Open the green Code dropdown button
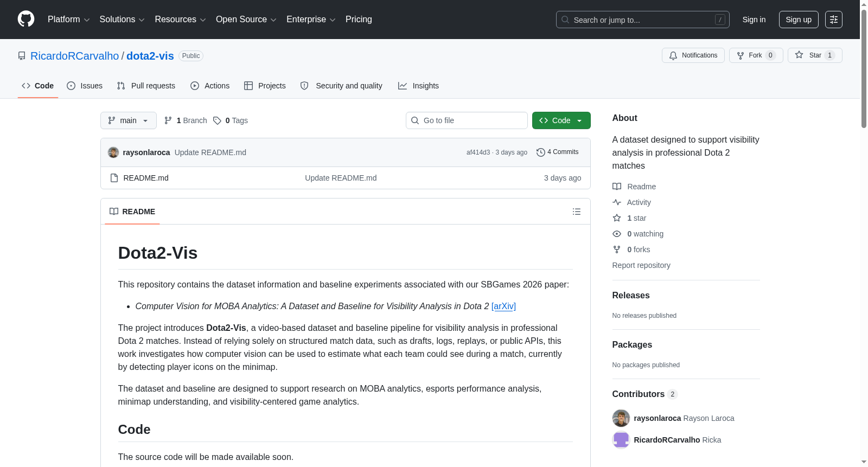Screen dimensions: 868x467 coord(561,120)
